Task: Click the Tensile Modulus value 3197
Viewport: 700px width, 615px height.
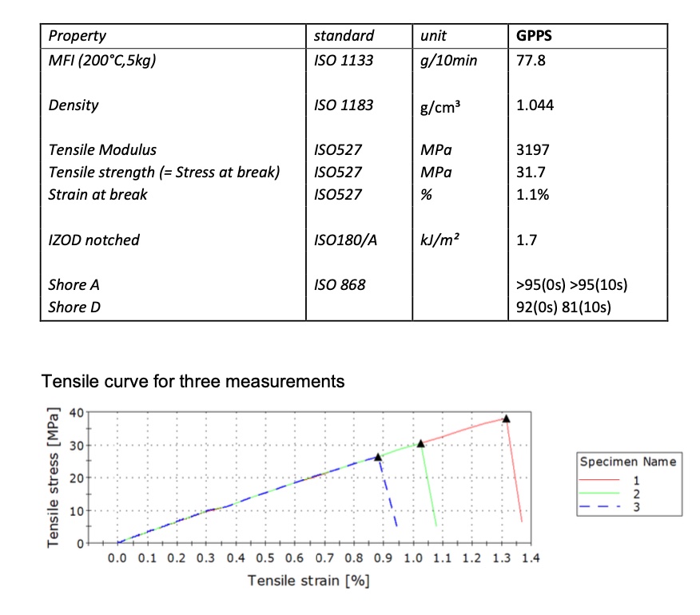Action: [533, 149]
